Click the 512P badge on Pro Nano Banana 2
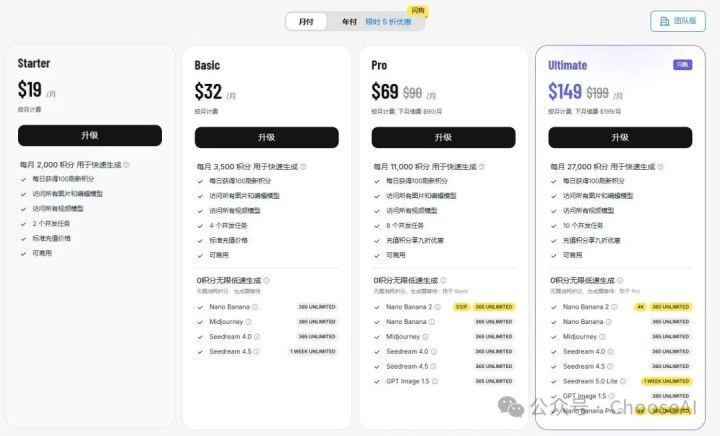 (461, 307)
